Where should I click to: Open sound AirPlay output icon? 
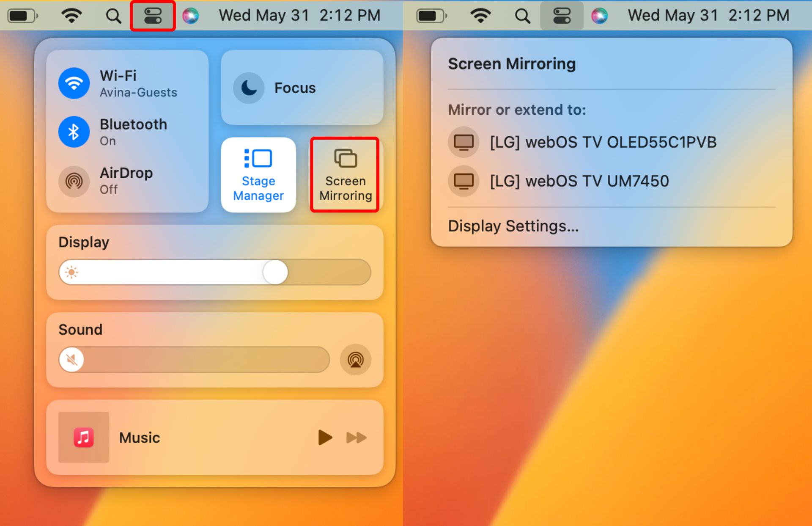[355, 360]
